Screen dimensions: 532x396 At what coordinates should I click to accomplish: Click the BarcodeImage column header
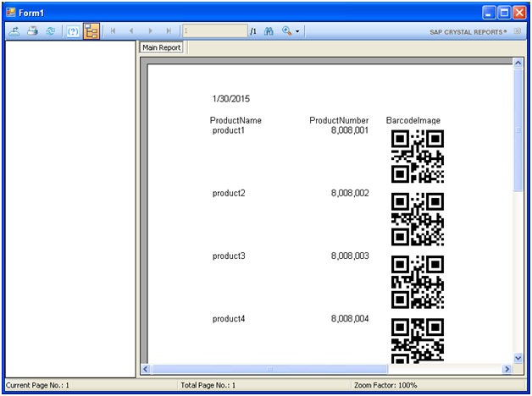(x=413, y=120)
